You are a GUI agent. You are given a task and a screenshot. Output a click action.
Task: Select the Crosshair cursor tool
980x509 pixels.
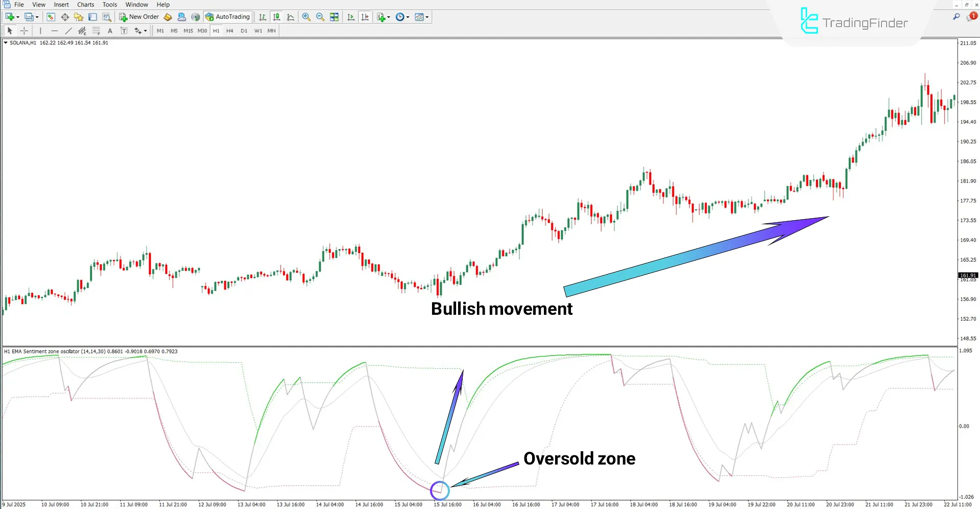pos(24,31)
